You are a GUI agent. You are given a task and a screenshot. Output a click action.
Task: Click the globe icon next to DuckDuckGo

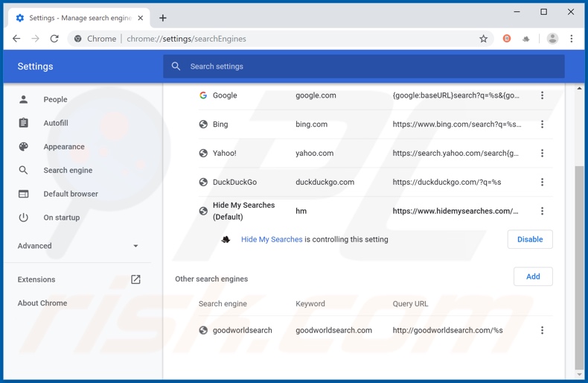pyautogui.click(x=203, y=182)
